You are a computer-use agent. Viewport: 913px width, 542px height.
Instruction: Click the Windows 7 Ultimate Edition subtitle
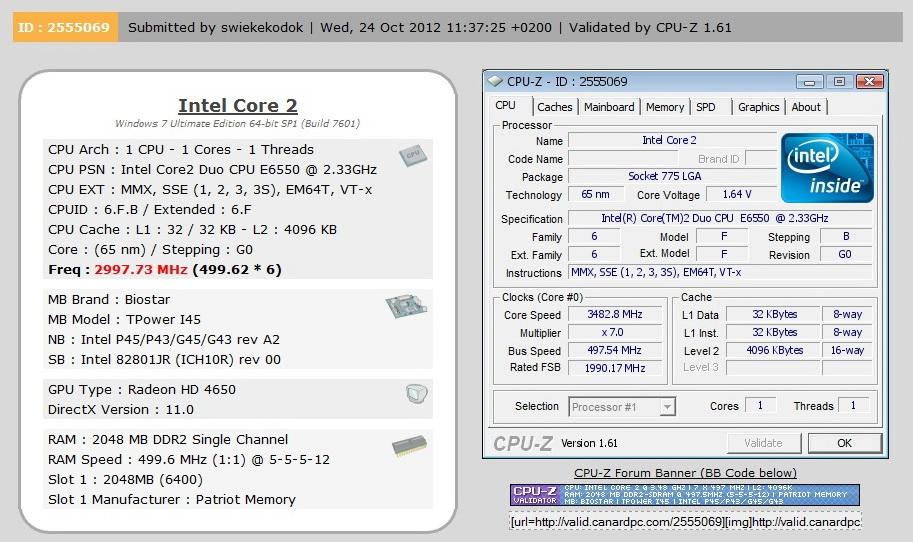[238, 123]
